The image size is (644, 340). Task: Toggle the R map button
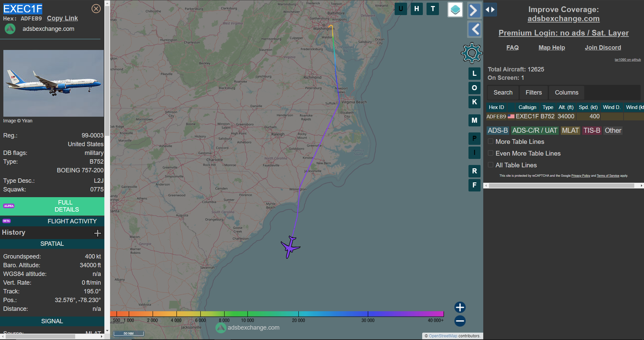pos(475,171)
